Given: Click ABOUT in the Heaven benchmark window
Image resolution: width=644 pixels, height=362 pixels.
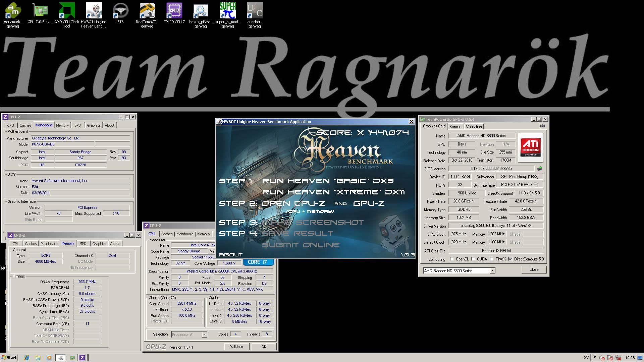Looking at the screenshot, I should coord(231,255).
